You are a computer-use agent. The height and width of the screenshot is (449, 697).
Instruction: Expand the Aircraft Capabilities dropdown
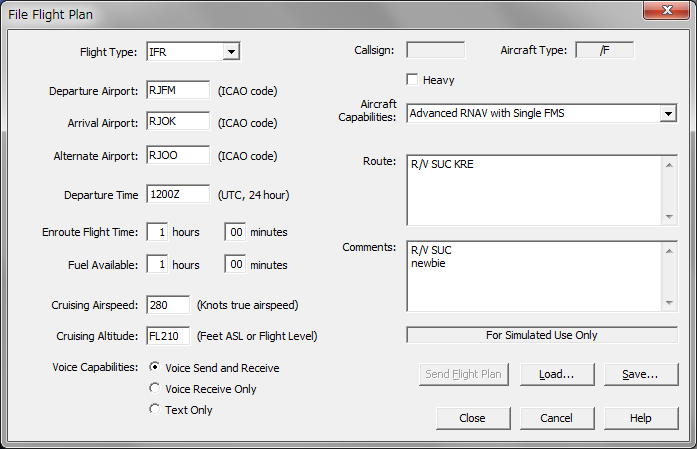tap(668, 114)
